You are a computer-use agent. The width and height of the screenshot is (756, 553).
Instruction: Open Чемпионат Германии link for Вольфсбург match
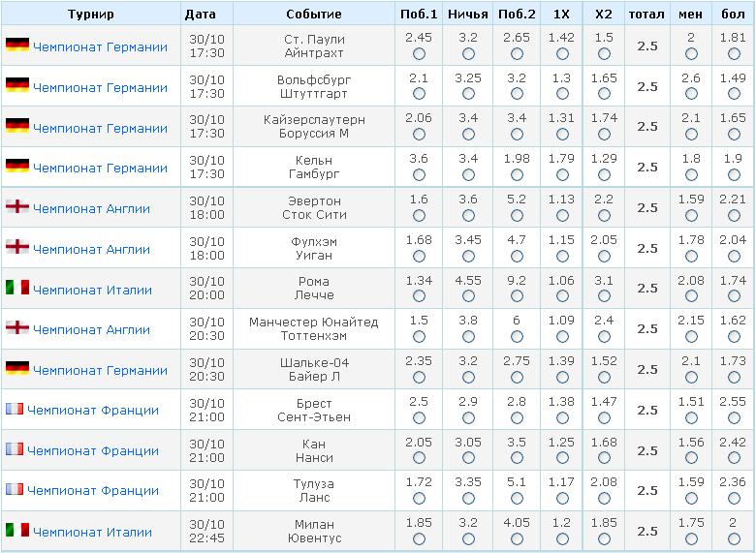pyautogui.click(x=100, y=88)
